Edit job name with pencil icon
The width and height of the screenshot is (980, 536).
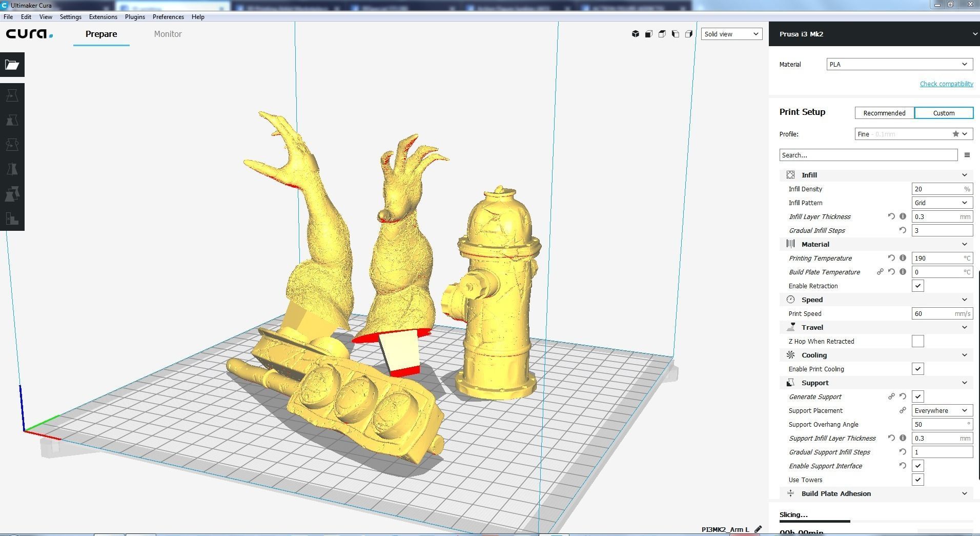(758, 529)
